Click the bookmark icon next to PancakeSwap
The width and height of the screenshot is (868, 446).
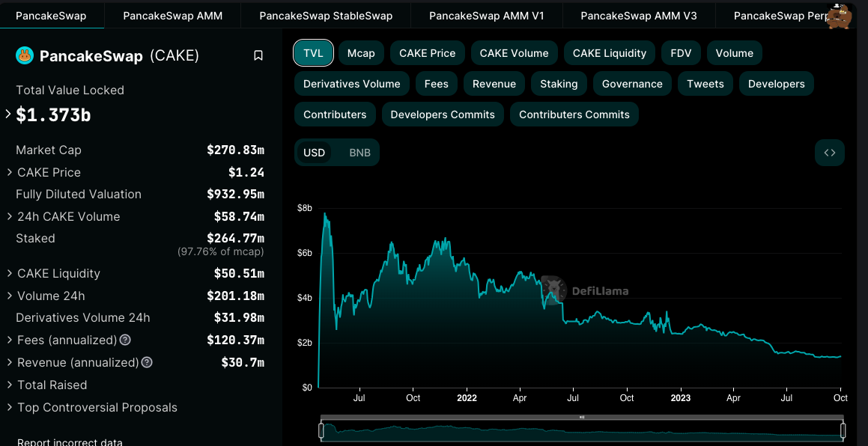[258, 55]
